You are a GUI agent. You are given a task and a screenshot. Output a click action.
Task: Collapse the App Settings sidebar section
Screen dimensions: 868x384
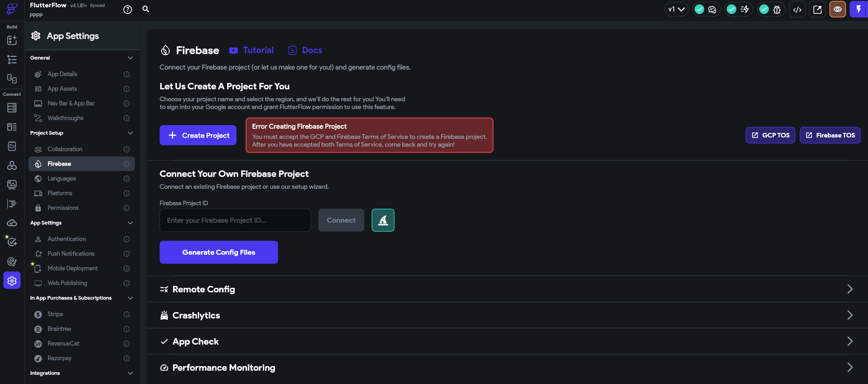click(x=130, y=223)
